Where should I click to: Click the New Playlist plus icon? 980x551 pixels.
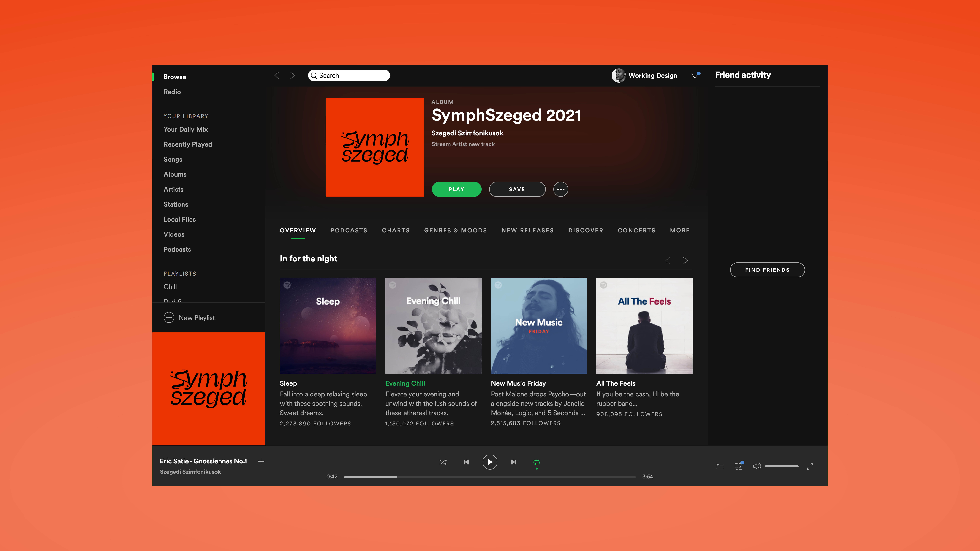pos(169,317)
